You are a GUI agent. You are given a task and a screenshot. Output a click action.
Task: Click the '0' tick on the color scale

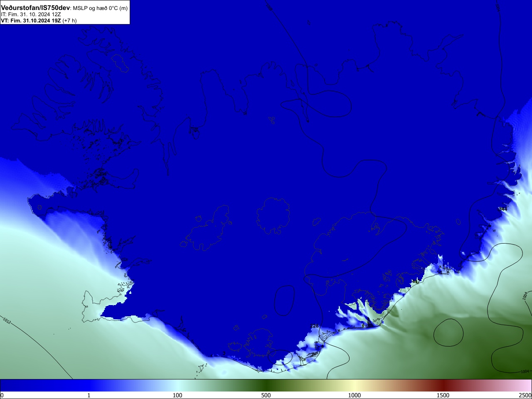(x=2, y=395)
